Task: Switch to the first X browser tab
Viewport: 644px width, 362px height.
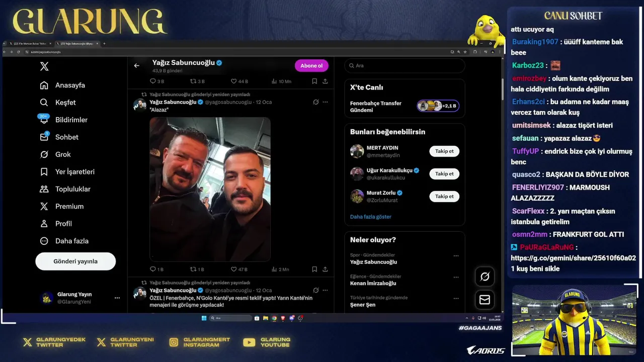Action: pyautogui.click(x=31, y=44)
